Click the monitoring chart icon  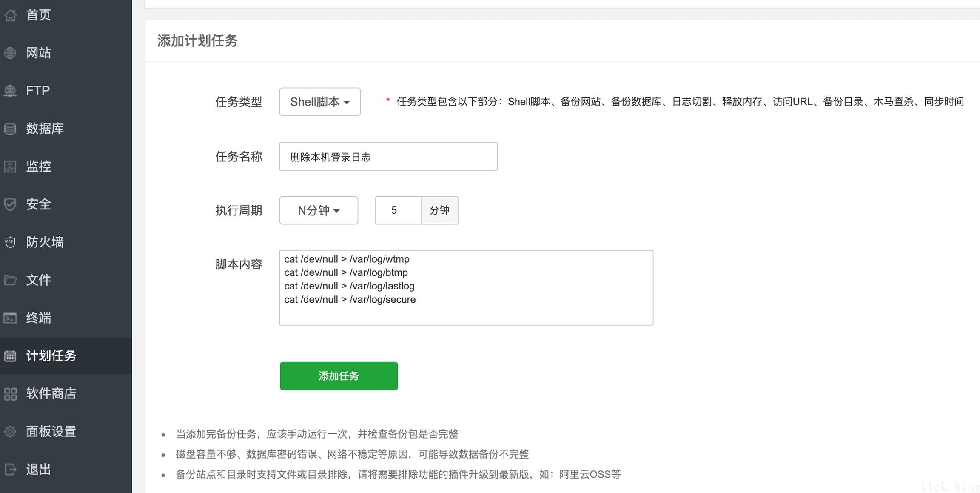click(x=10, y=166)
